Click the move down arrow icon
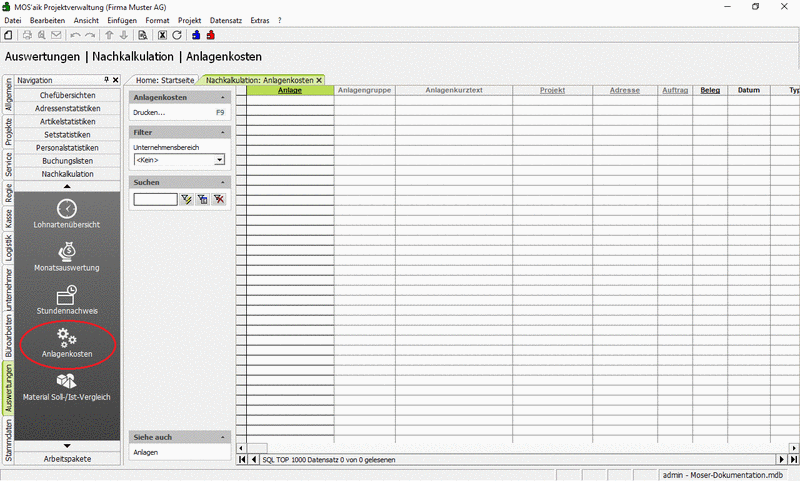Image resolution: width=800 pixels, height=481 pixels. 123,35
